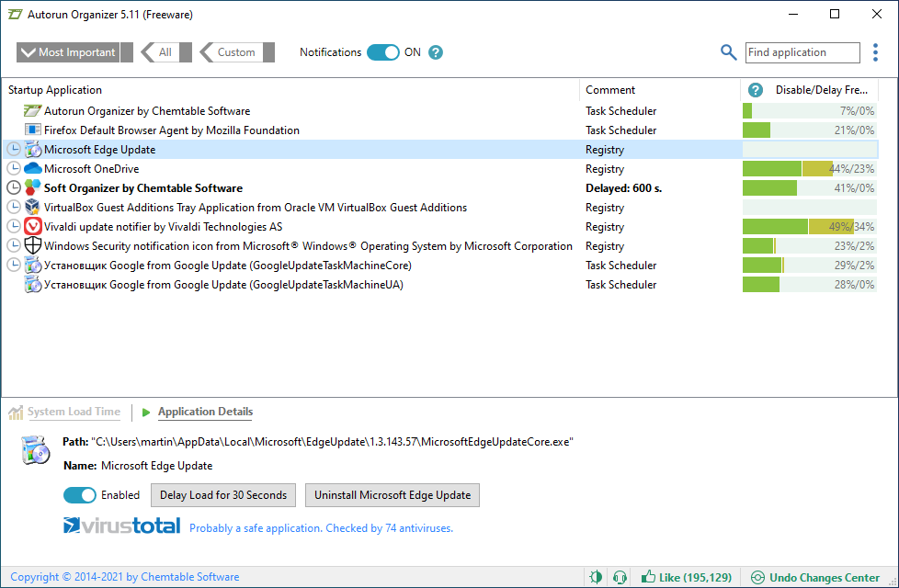
Task: Click the Windows Security shield icon
Action: [x=33, y=245]
